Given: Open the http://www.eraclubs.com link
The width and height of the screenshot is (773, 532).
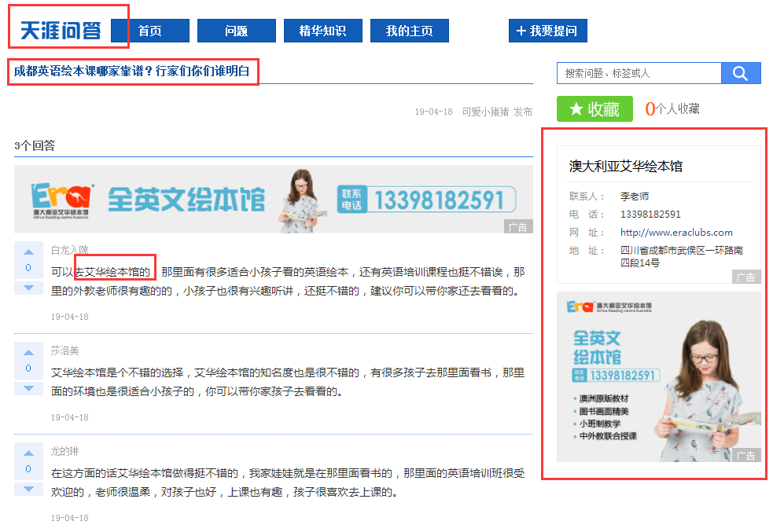Looking at the screenshot, I should coord(676,233).
